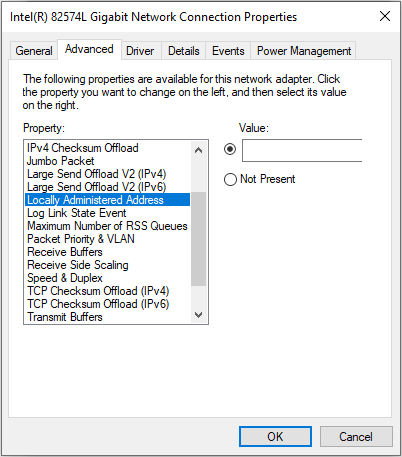Select Maximum Number of RSS Queues

click(107, 226)
